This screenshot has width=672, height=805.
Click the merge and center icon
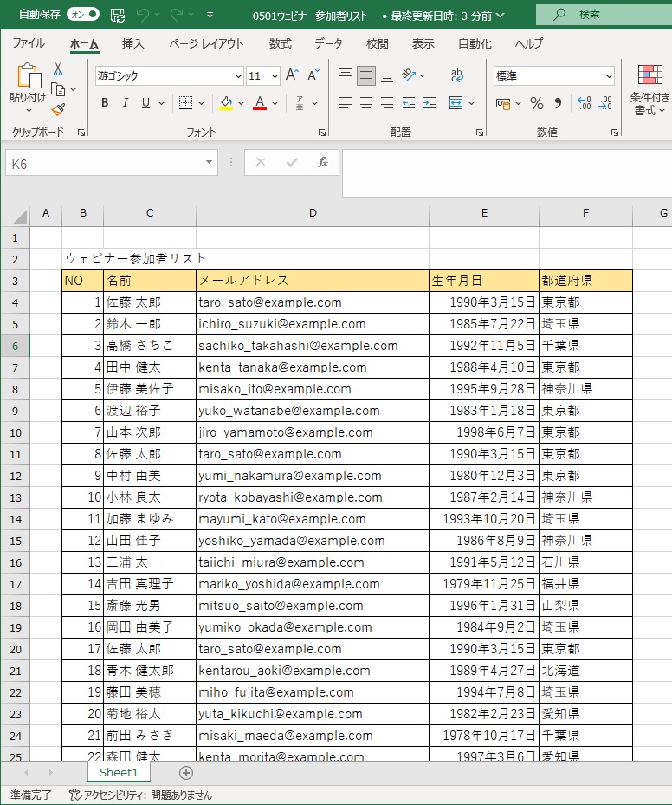pyautogui.click(x=456, y=103)
